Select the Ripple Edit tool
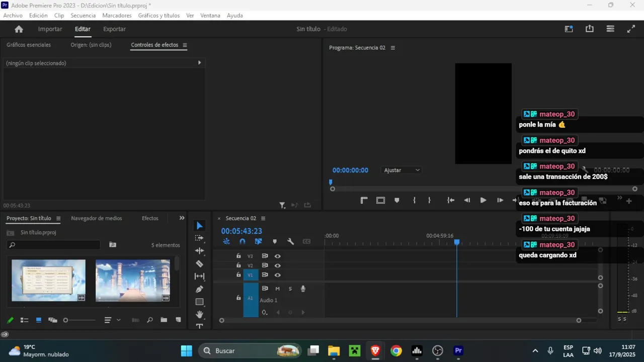Screen dimensions: 644x362 [x=200, y=251]
